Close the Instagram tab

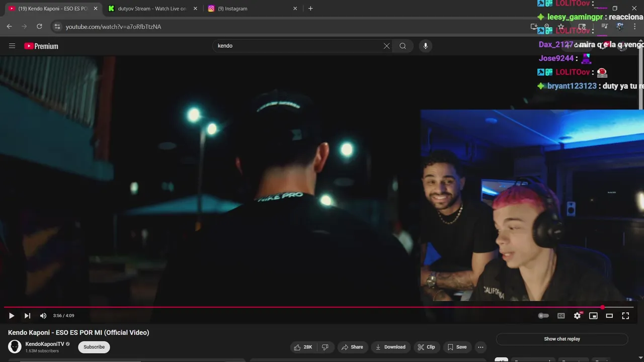pyautogui.click(x=295, y=9)
